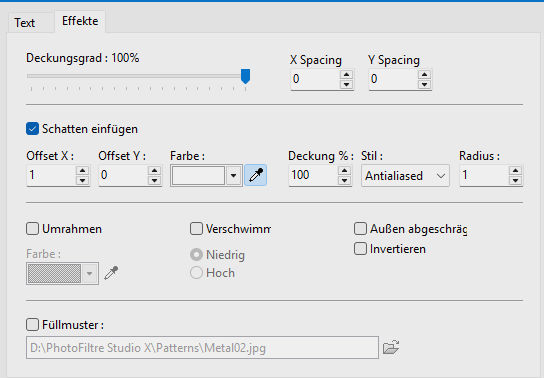Click the Umrahmen eyedropper icon
Screen dimensions: 544x378
tap(111, 273)
